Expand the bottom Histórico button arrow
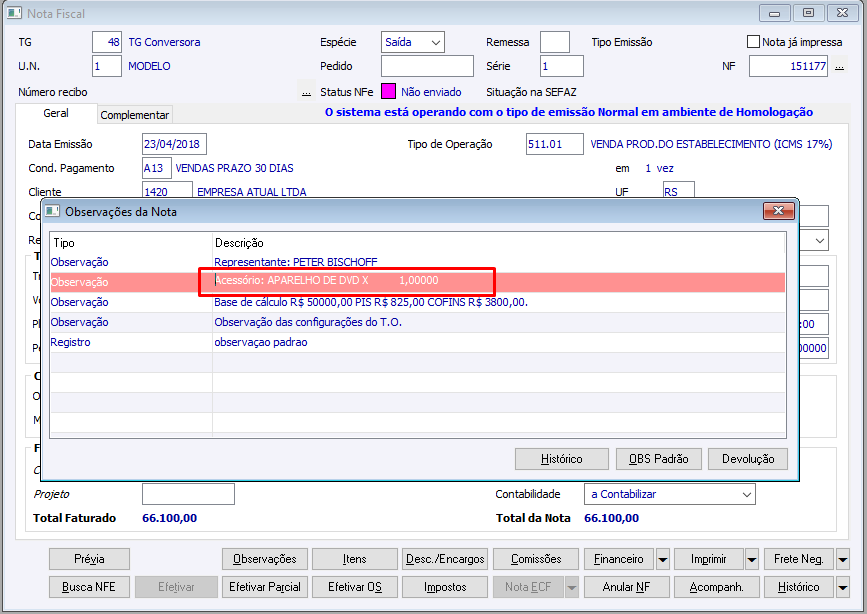This screenshot has height=614, width=867. pyautogui.click(x=842, y=587)
